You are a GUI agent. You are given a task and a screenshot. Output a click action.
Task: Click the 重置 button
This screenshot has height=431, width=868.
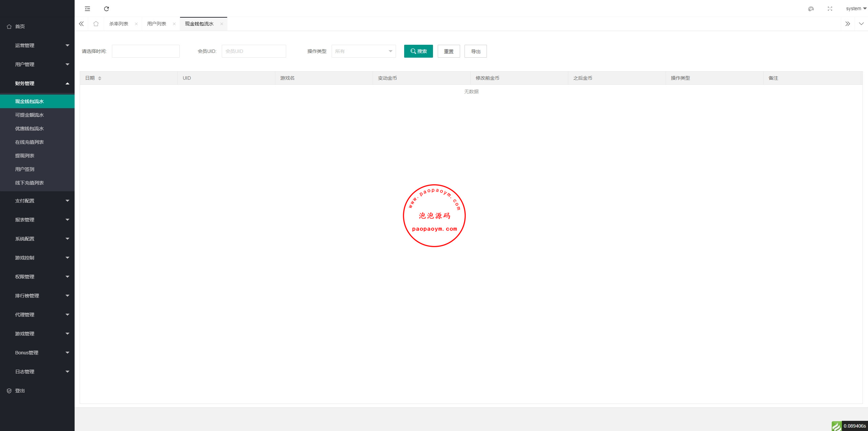tap(449, 51)
